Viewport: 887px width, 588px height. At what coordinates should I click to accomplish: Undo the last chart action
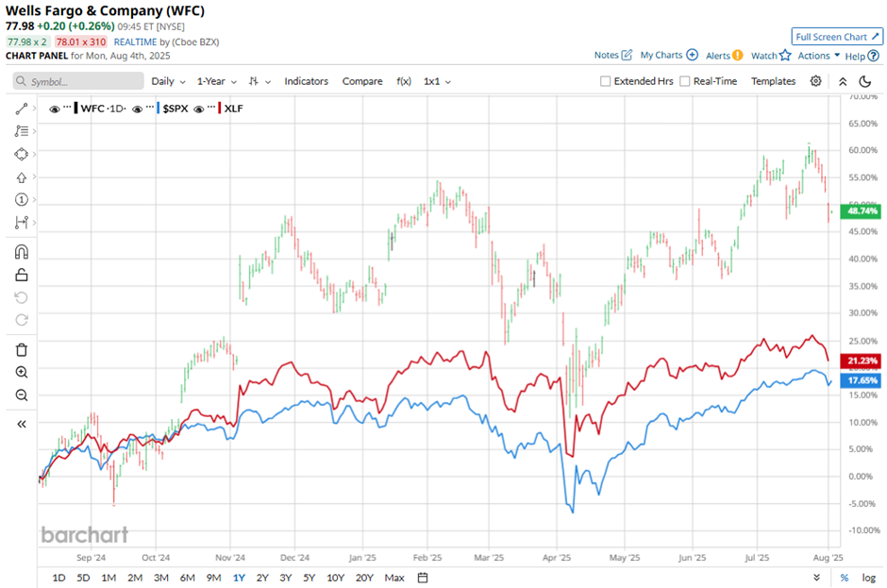(x=21, y=297)
